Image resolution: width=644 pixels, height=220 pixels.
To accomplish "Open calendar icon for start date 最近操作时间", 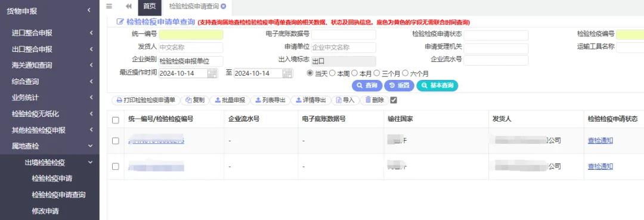I will 212,73.
